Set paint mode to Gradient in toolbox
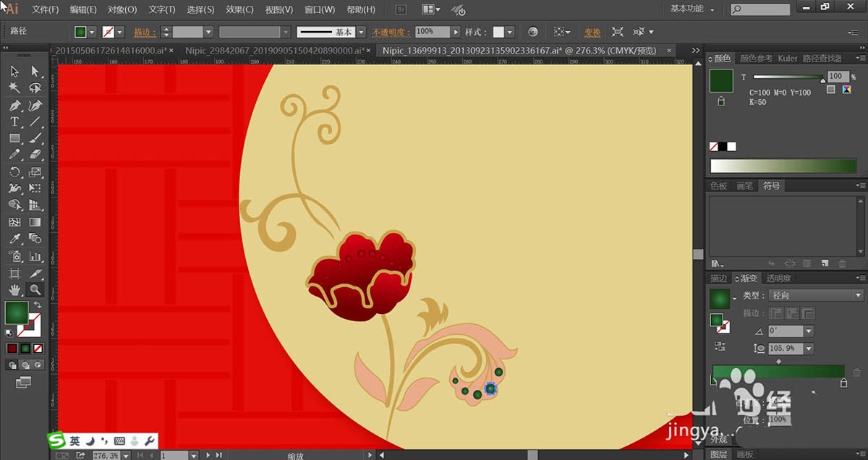 tap(25, 348)
